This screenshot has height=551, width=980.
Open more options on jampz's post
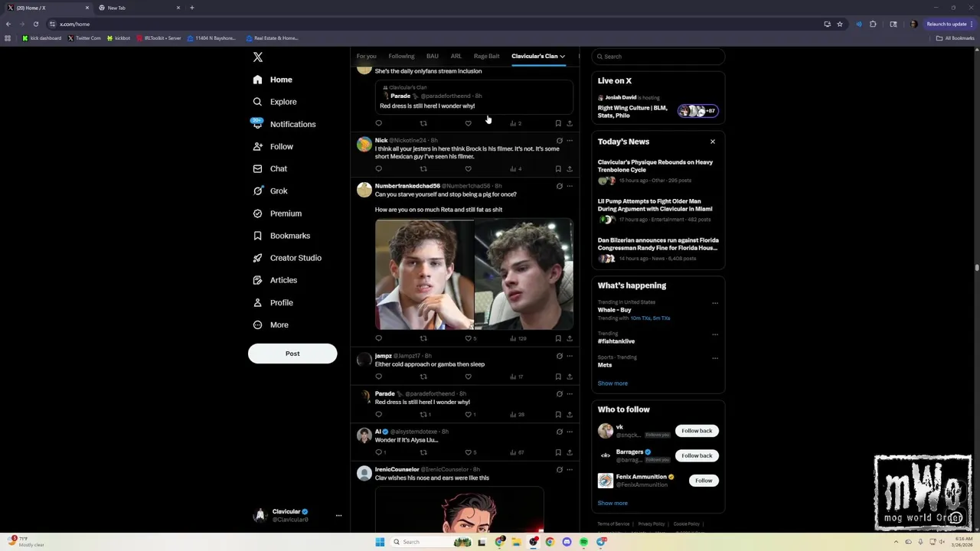tap(570, 356)
